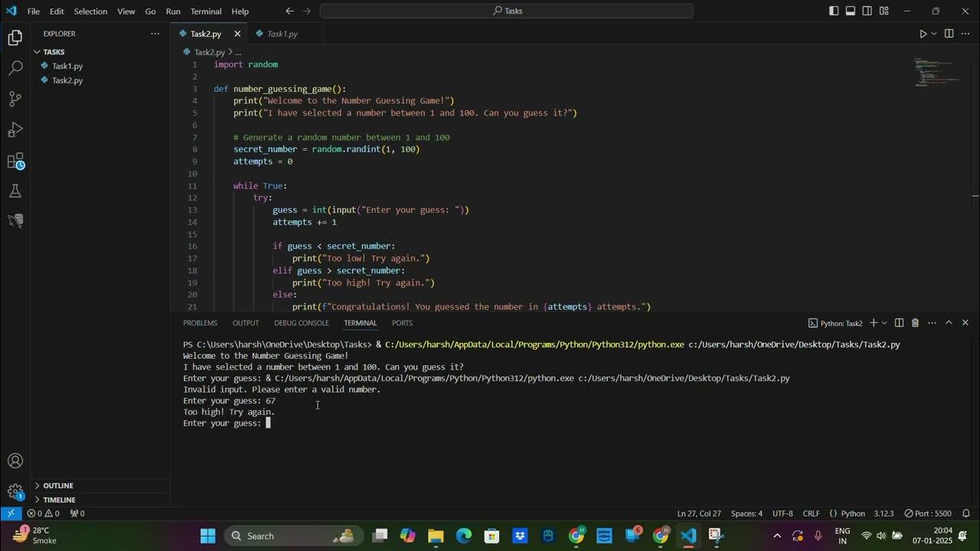The width and height of the screenshot is (980, 551).
Task: Open the Manage gear icon
Action: click(15, 491)
